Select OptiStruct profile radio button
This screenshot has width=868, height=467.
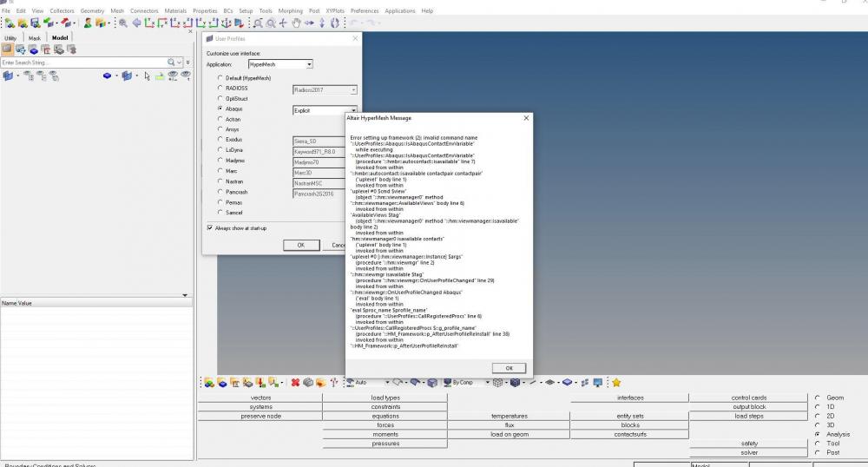(x=220, y=98)
